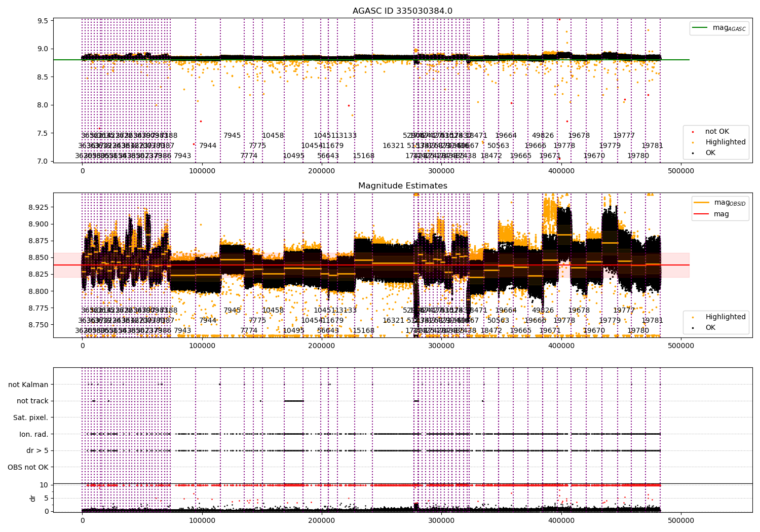This screenshot has height=532, width=760.
Task: Click the '8.925' tick on middle plot y-axis
Action: coord(39,208)
